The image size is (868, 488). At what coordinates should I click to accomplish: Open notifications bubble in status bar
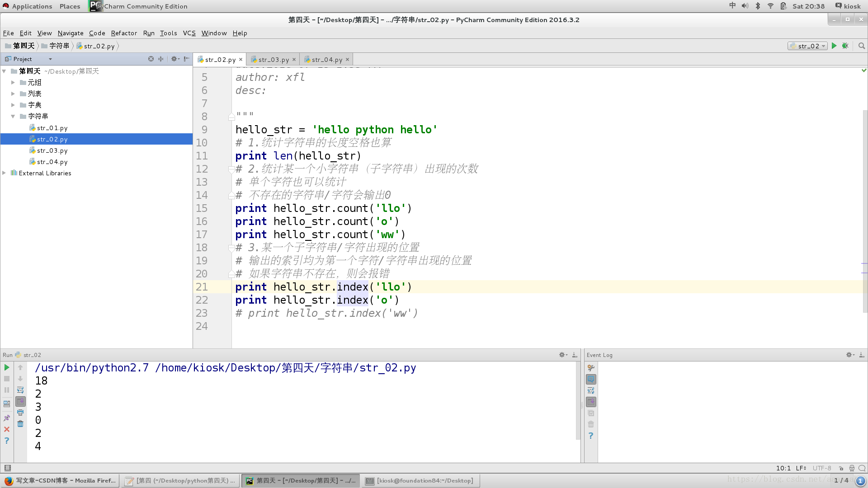[x=862, y=468]
